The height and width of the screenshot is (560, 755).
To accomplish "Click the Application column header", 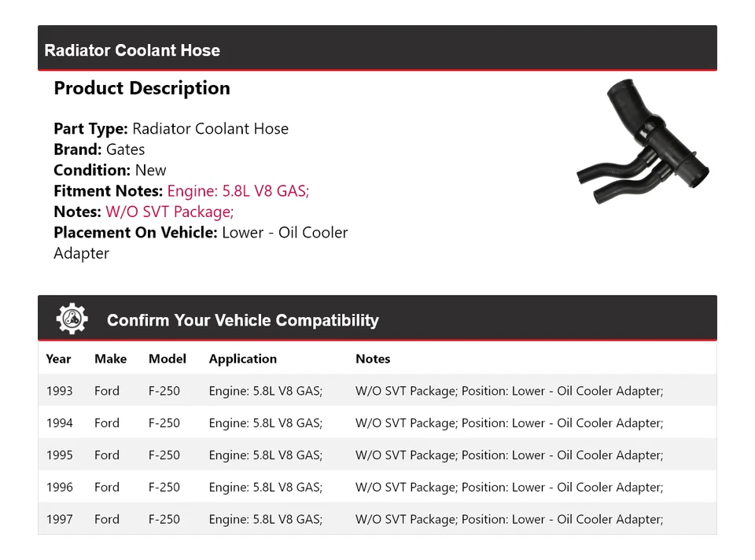I will point(242,359).
